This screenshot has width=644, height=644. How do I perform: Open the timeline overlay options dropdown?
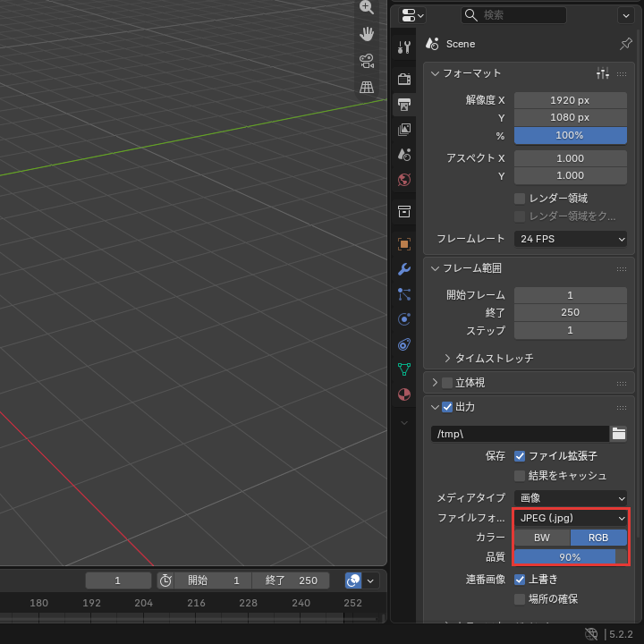point(370,580)
